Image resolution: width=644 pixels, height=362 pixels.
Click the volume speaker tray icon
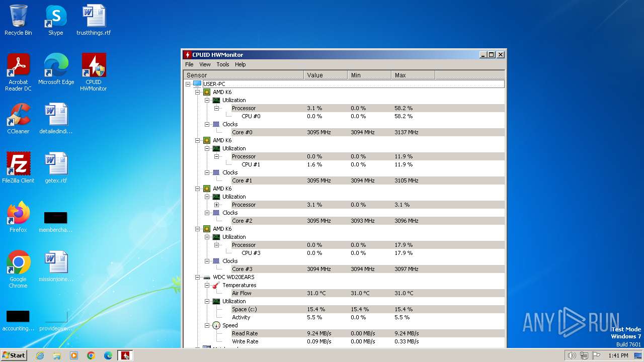(572, 355)
